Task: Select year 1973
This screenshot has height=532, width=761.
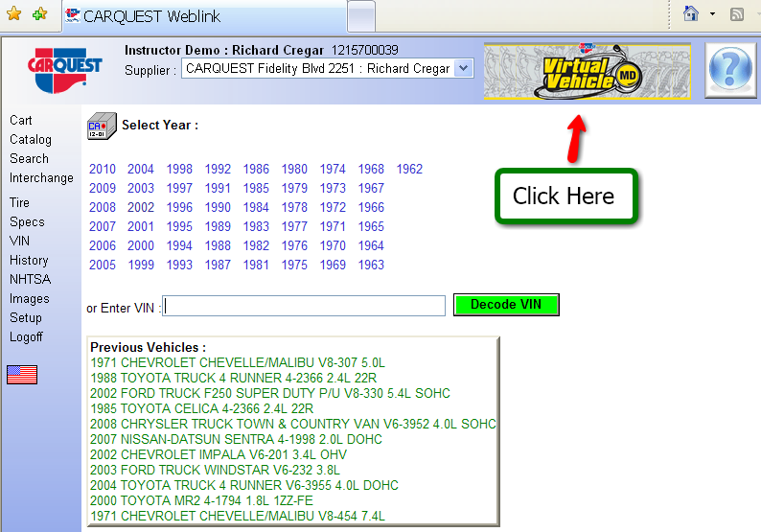Action: [333, 188]
